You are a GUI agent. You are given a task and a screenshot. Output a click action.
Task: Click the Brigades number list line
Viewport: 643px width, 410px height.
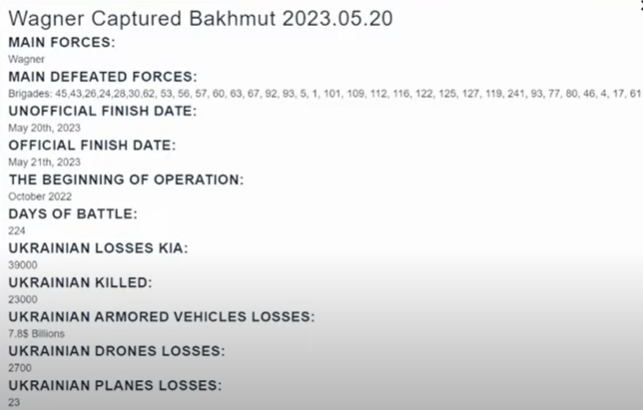[x=324, y=94]
